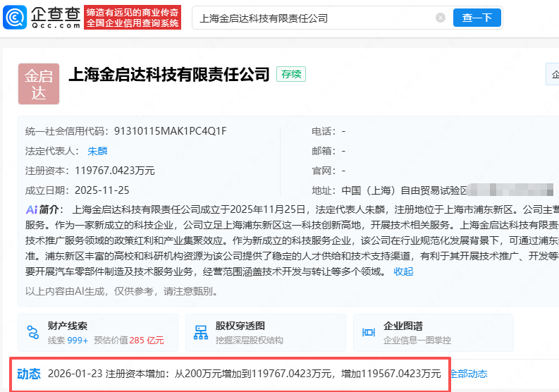Click the 挖掘深层股权结构 subtitle
Image resolution: width=559 pixels, height=392 pixels.
pyautogui.click(x=250, y=341)
